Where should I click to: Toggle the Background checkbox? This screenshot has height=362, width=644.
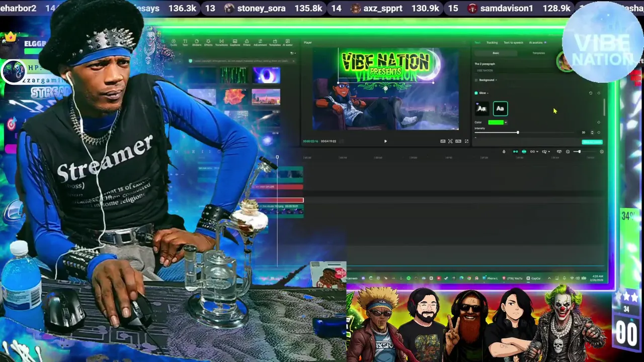[476, 80]
